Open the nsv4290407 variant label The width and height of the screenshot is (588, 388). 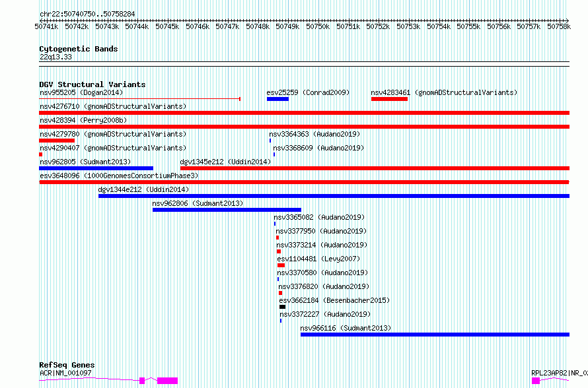pos(113,148)
